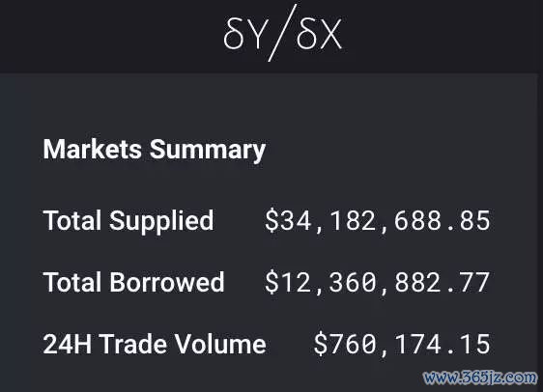This screenshot has width=543, height=392.
Task: Click the dY/dX logo at top
Action: [x=282, y=33]
